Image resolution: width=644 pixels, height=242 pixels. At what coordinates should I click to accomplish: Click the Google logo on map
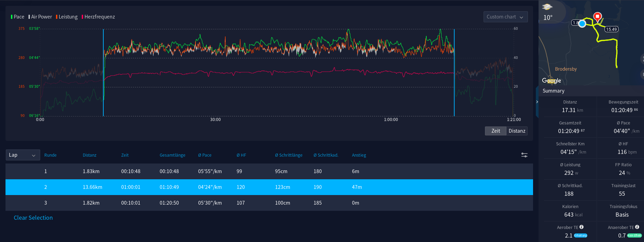[x=552, y=81]
